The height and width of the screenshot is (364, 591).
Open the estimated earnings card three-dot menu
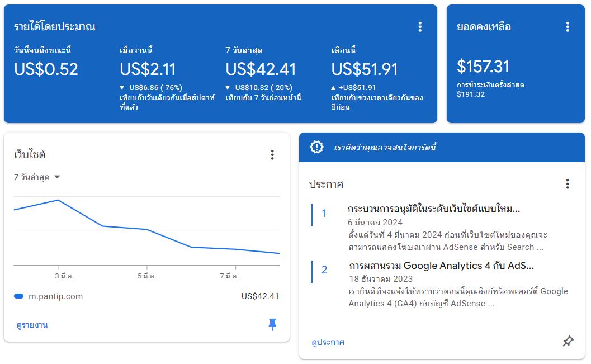pyautogui.click(x=420, y=27)
